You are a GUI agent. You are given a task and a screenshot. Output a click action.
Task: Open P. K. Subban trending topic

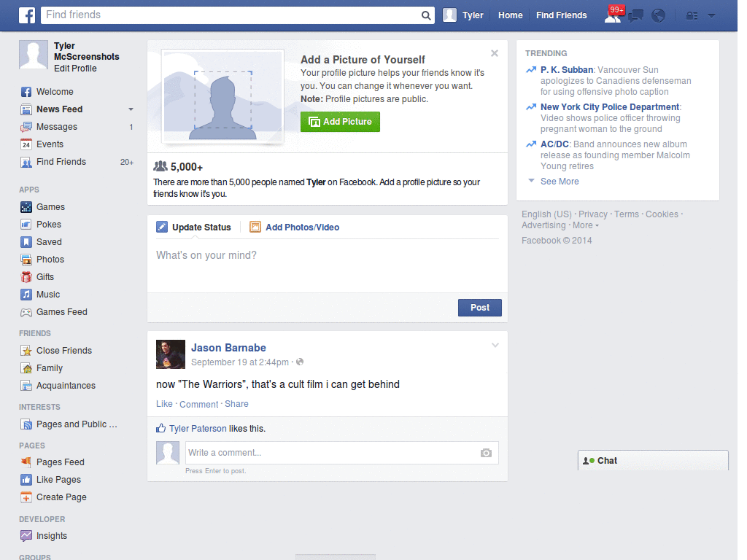[x=566, y=70]
